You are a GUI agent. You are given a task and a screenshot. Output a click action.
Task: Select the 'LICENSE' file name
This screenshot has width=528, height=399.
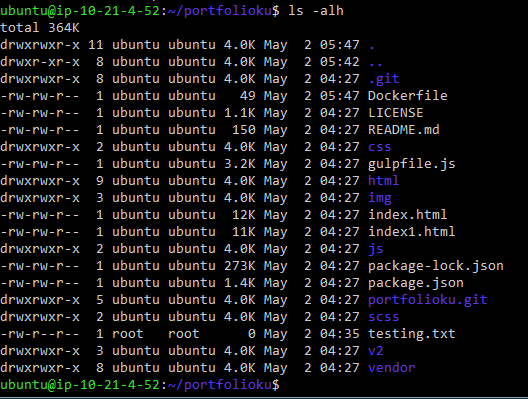point(395,113)
